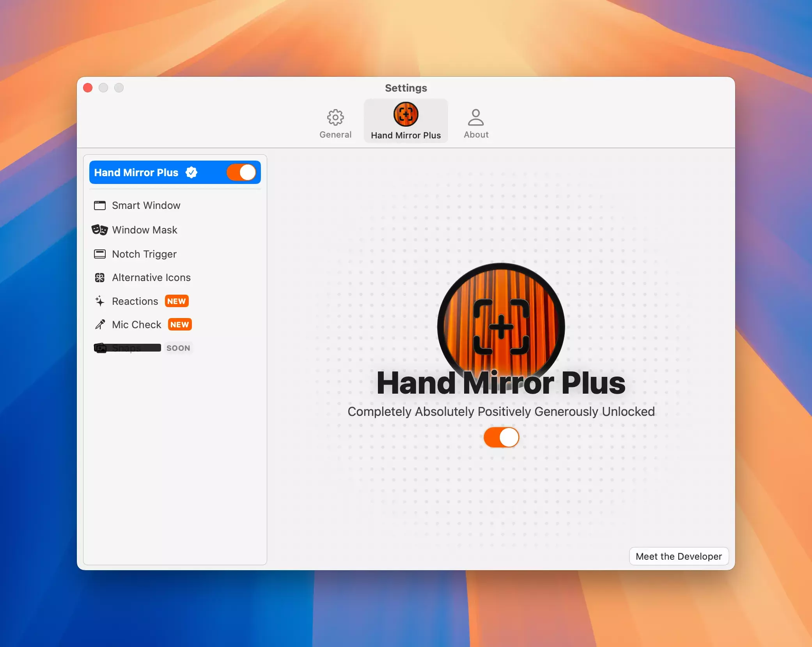Select the Reactions label in sidebar
812x647 pixels.
(x=135, y=301)
